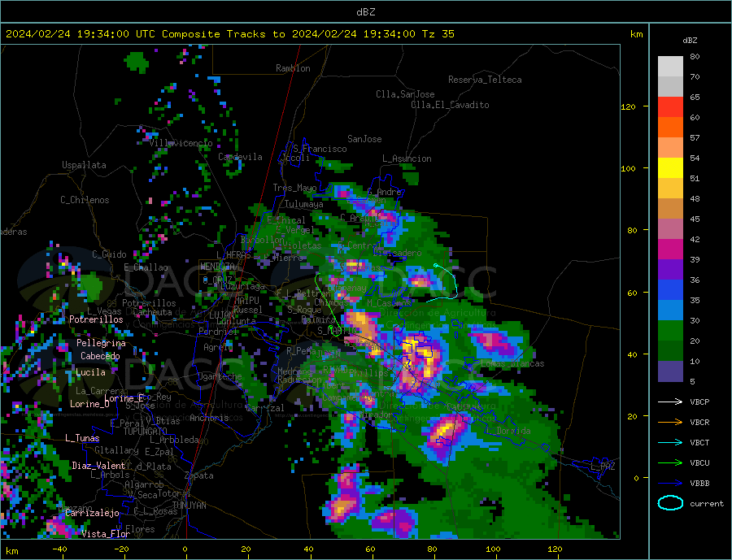Click the VBCR legend label
The width and height of the screenshot is (732, 560).
coord(699,423)
